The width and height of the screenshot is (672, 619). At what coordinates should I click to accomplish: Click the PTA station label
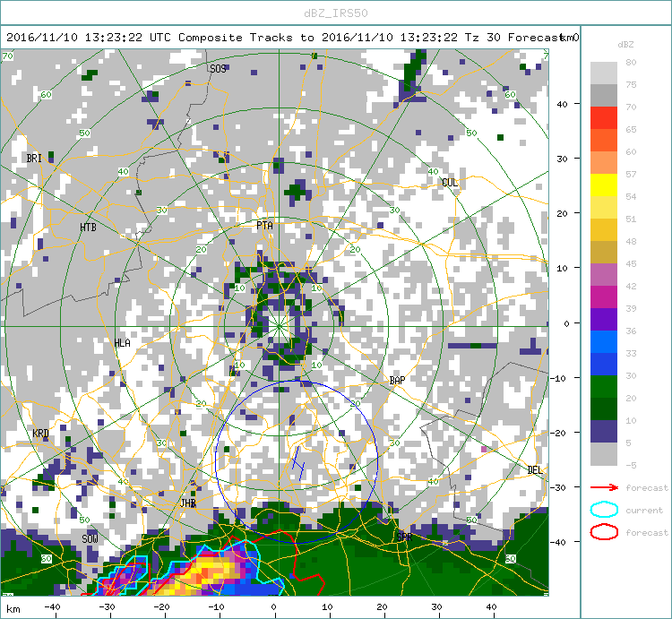click(264, 226)
